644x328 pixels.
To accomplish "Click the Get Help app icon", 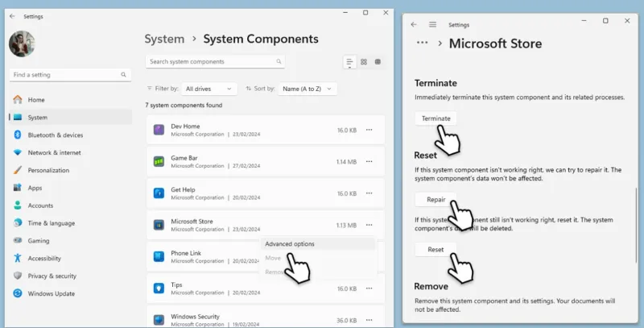I will click(159, 193).
